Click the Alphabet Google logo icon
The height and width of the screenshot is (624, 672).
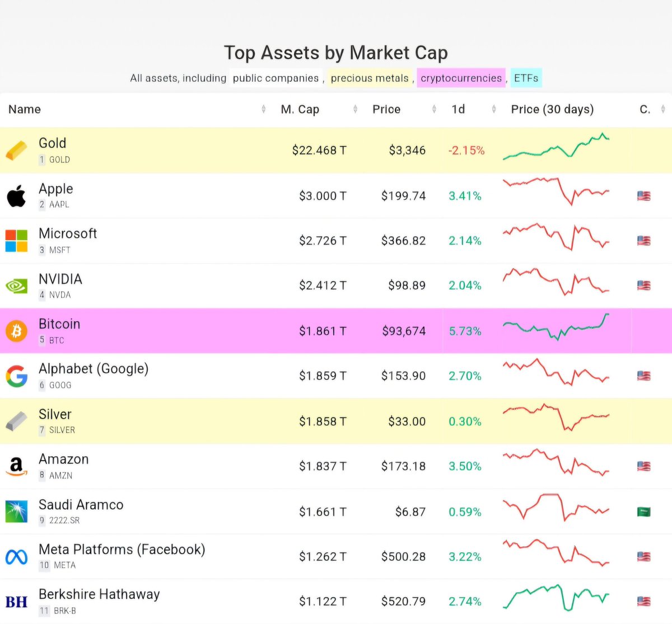[x=16, y=376]
